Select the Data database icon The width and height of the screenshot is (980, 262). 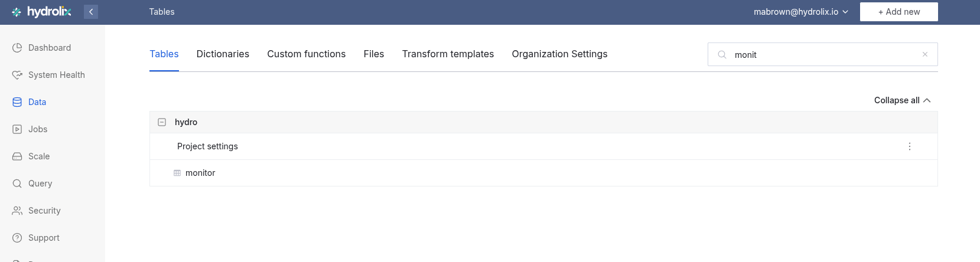[x=17, y=102]
